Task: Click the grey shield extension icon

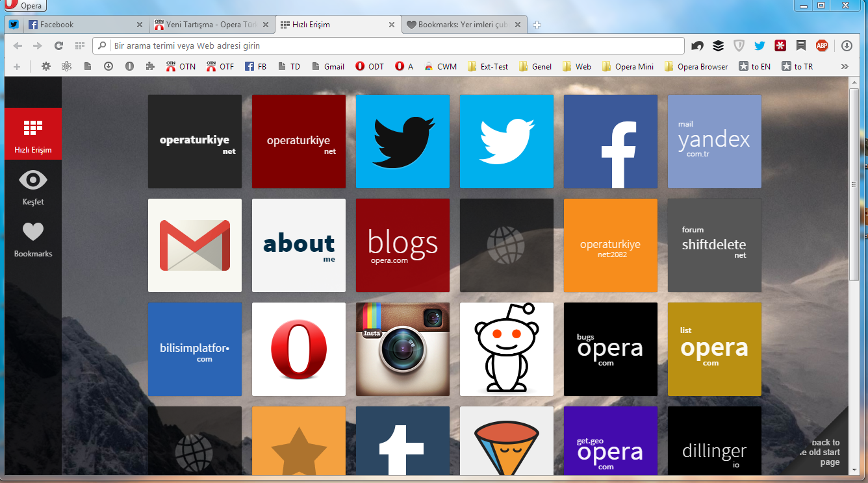Action: coord(739,45)
